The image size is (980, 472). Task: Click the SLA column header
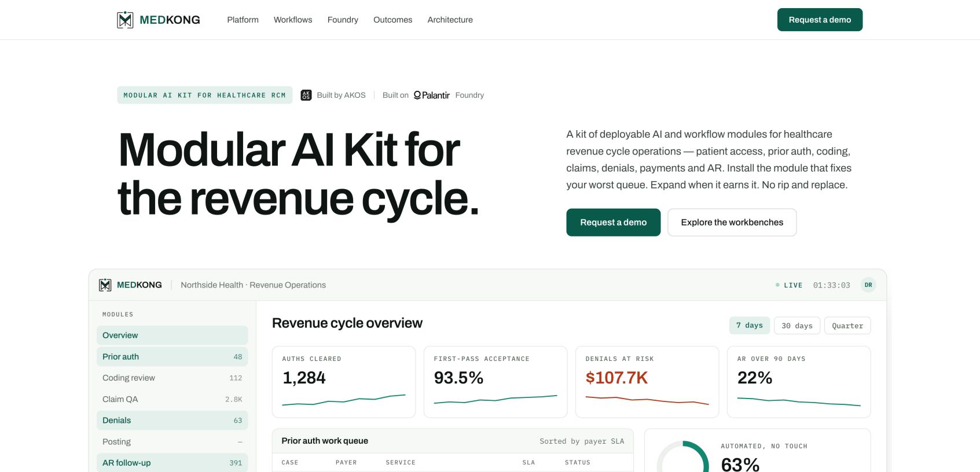[528, 463]
